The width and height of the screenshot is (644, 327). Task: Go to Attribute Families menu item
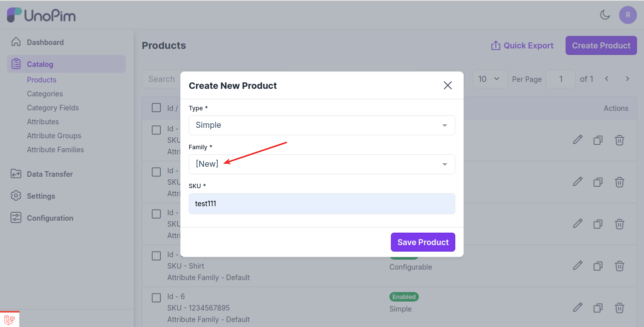coord(55,150)
